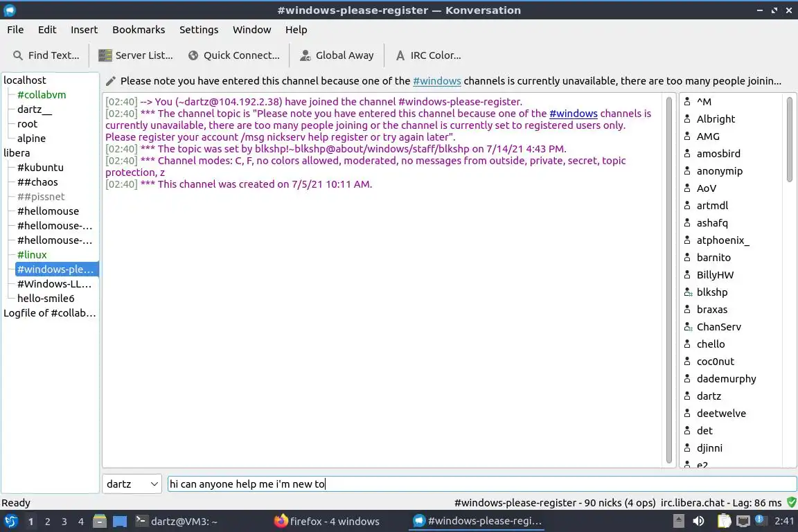Open the Quick Connect dialog
The height and width of the screenshot is (532, 798).
click(x=234, y=55)
